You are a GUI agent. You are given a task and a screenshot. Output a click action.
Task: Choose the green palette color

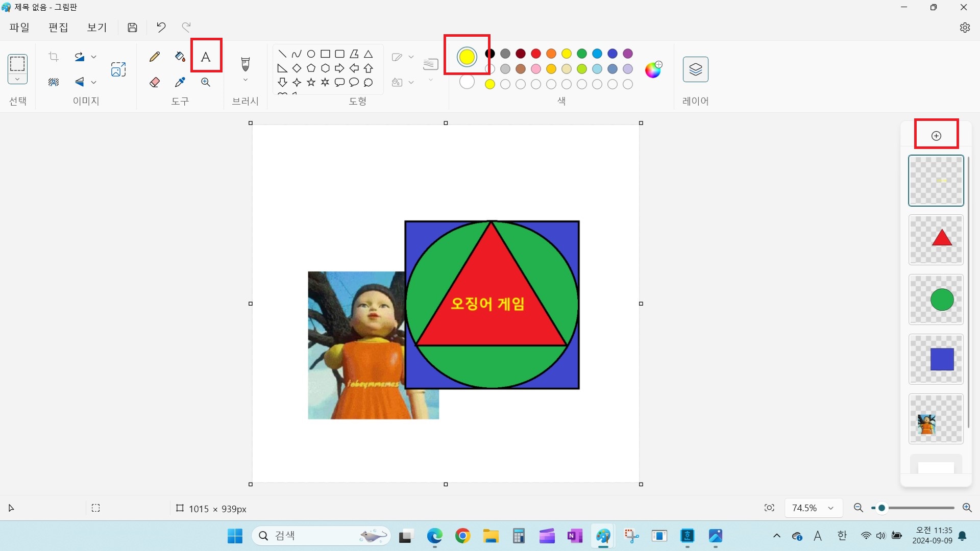pyautogui.click(x=582, y=54)
